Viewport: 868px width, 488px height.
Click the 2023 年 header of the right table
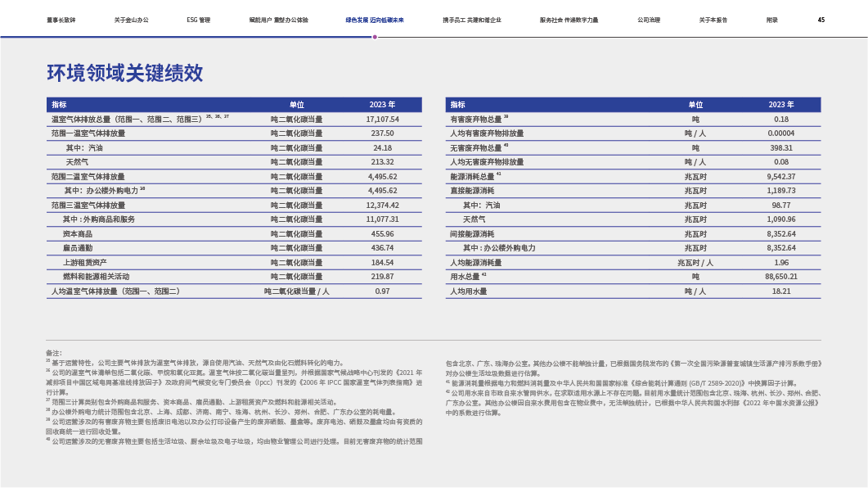(x=780, y=105)
